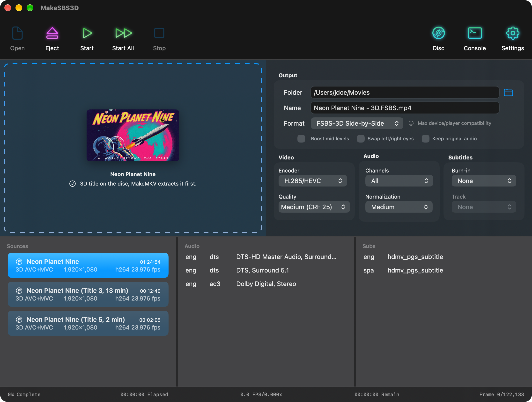Viewport: 532px width, 402px height.
Task: Click the 'Neon Planet Nine' title under the poster
Action: click(x=133, y=174)
